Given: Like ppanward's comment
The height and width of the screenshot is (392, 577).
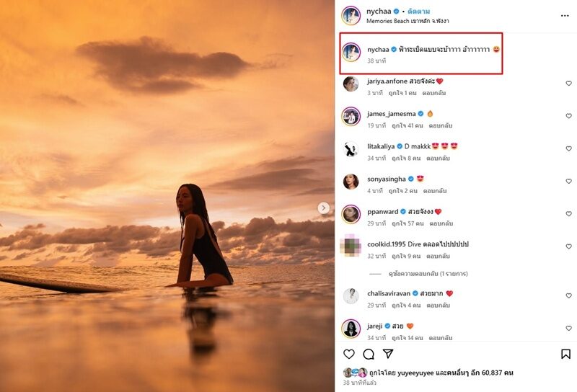Looking at the screenshot, I should click(x=568, y=214).
